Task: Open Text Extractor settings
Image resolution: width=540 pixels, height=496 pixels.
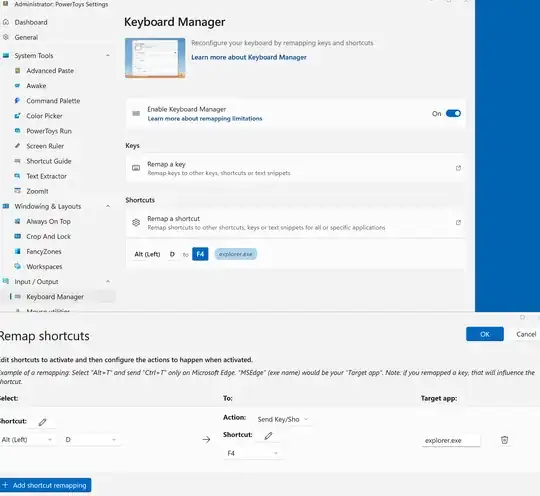Action: (46, 176)
